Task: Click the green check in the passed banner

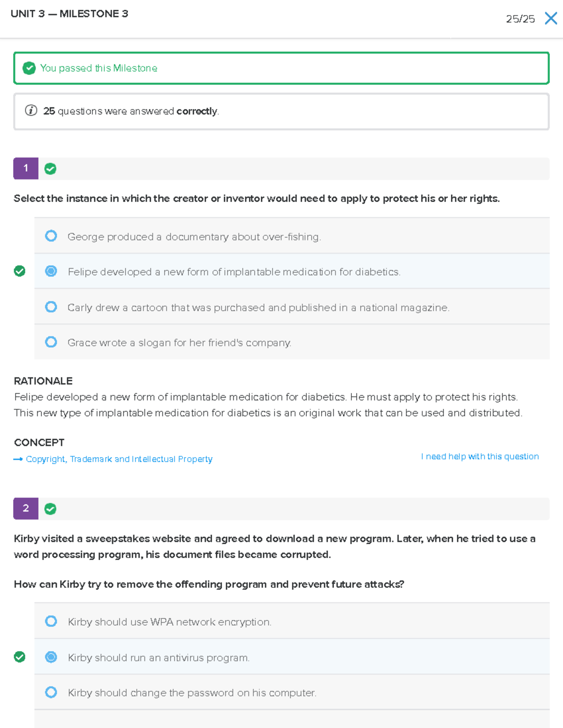Action: click(29, 68)
